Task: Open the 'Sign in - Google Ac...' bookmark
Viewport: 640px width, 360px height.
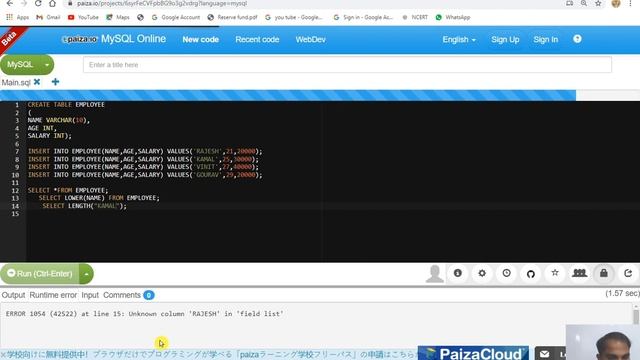Action: pos(363,17)
